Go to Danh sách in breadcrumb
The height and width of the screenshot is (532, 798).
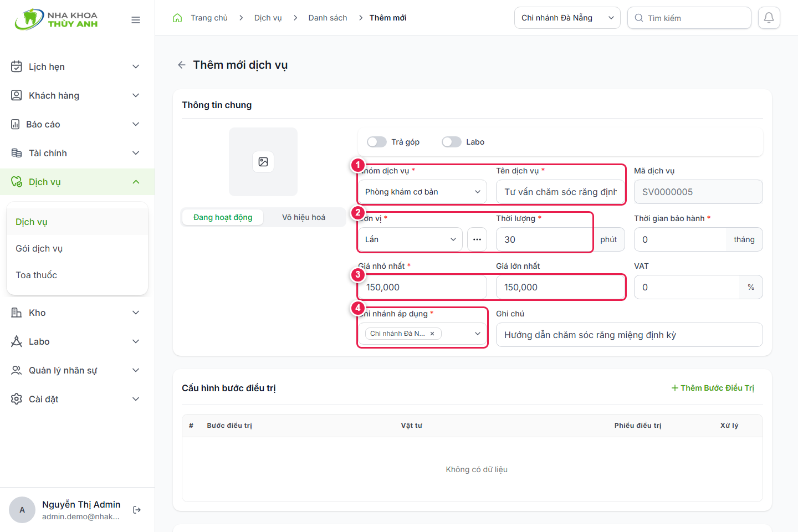point(328,18)
